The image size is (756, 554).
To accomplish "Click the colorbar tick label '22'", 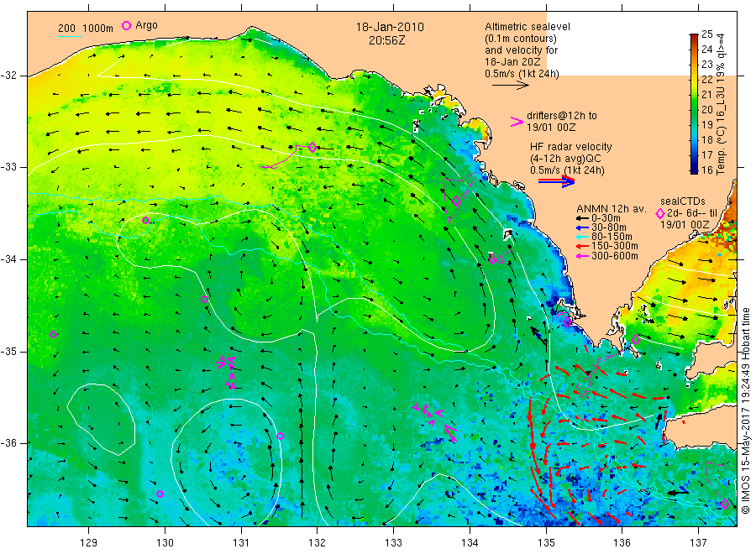I will tap(706, 79).
